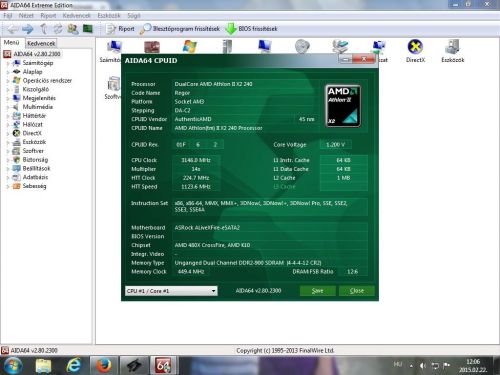The height and width of the screenshot is (375, 500).
Task: Click the AIDA64 taskbar icon
Action: 163,365
